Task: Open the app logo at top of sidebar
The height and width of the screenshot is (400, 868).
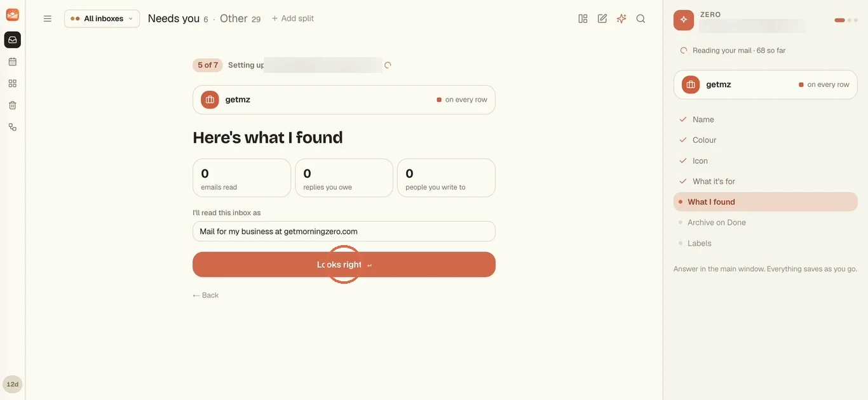Action: [12, 15]
